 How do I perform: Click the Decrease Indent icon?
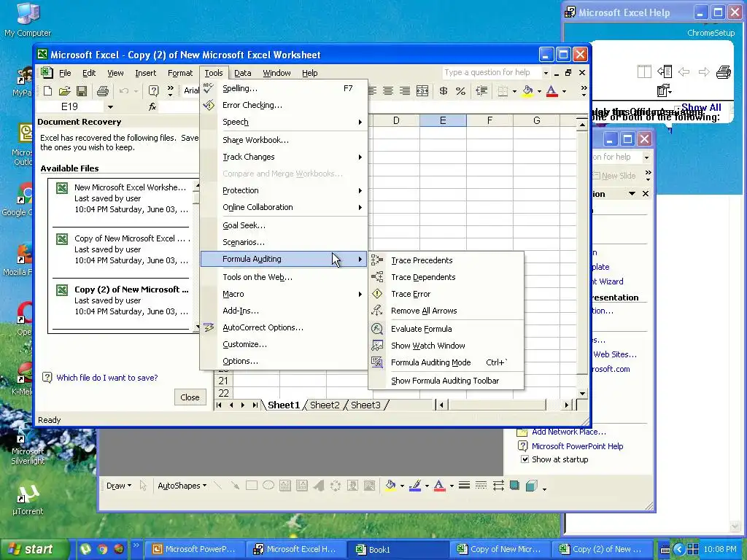click(x=481, y=90)
